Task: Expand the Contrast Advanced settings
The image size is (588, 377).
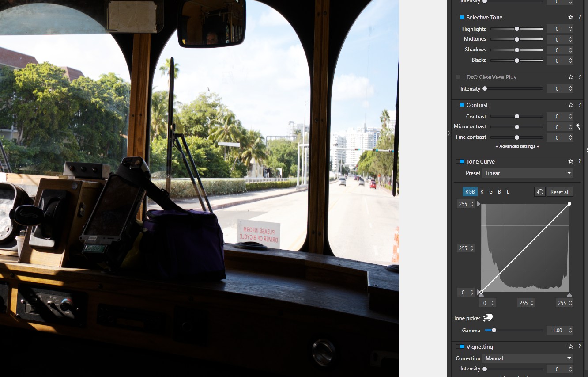Action: point(517,146)
